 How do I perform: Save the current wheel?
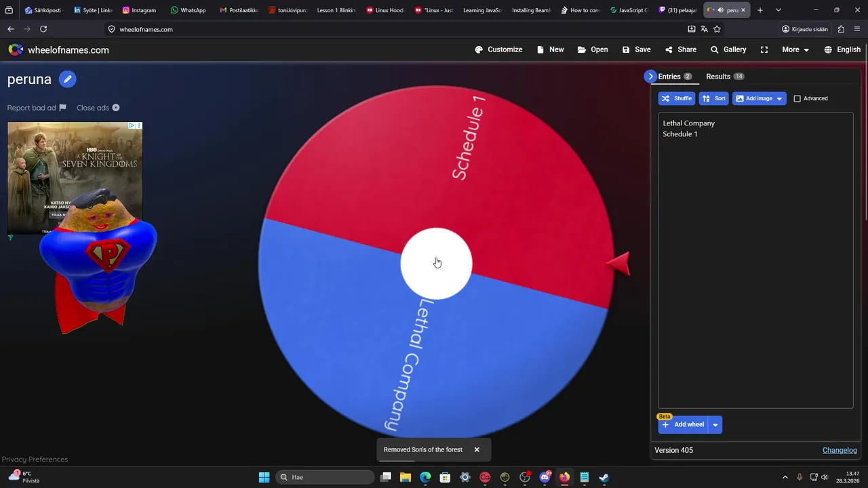(x=636, y=49)
